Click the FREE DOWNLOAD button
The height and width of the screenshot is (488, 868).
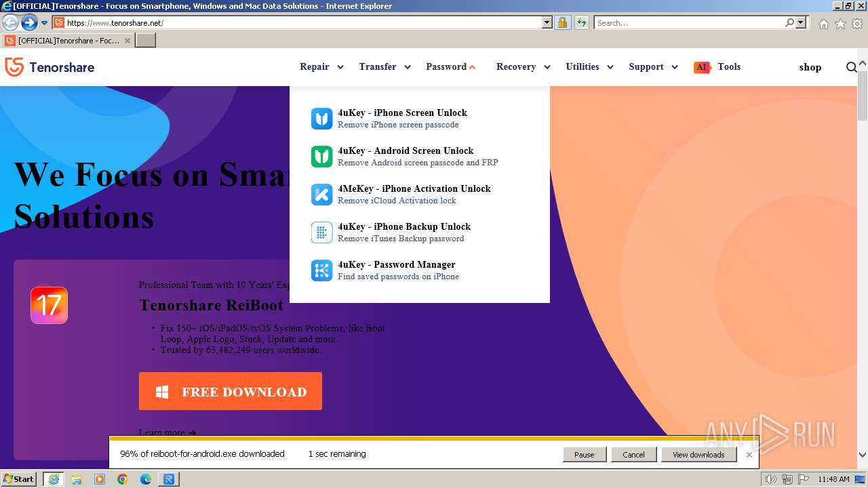231,391
